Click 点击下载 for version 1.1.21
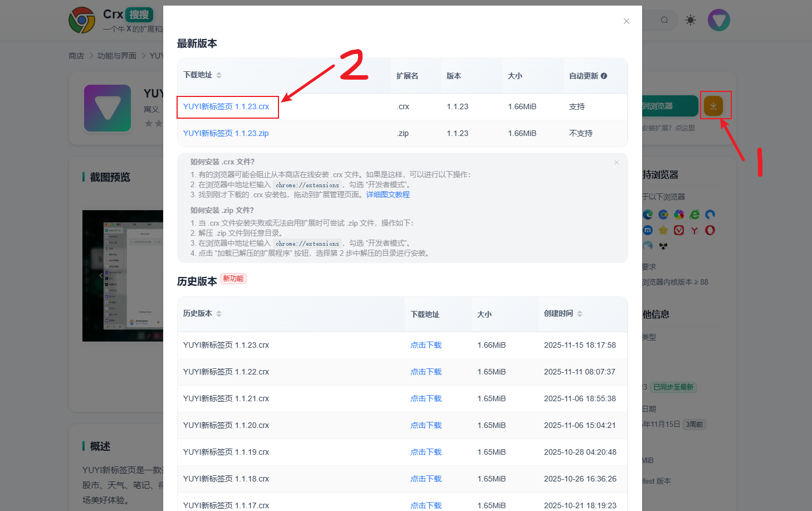812x511 pixels. point(426,398)
